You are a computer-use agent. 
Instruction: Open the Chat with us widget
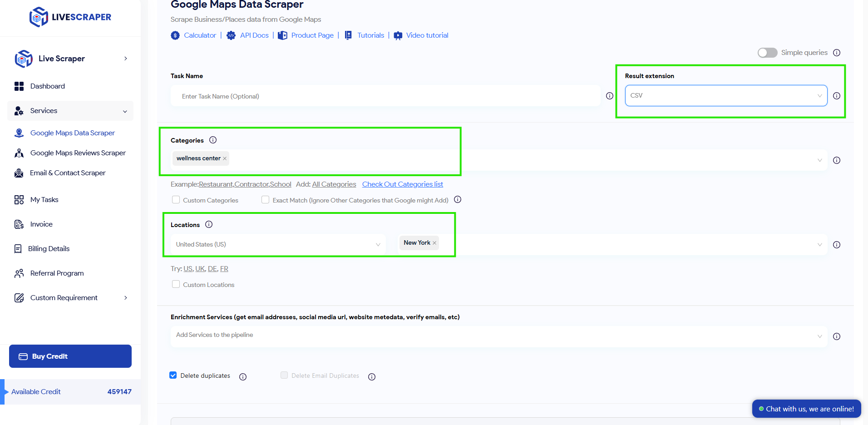click(807, 409)
